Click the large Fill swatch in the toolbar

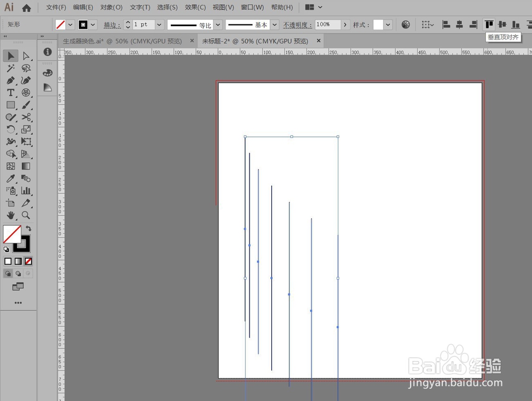(x=12, y=234)
